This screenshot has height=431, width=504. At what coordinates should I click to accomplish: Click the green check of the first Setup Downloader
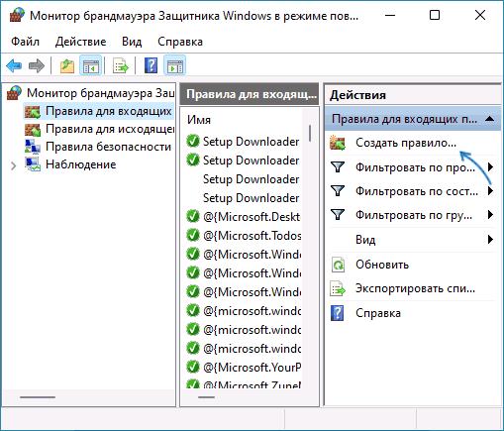coord(193,142)
